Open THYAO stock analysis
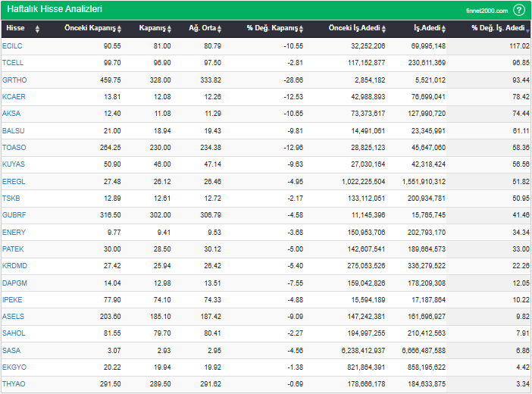This screenshot has width=532, height=394. tap(14, 384)
